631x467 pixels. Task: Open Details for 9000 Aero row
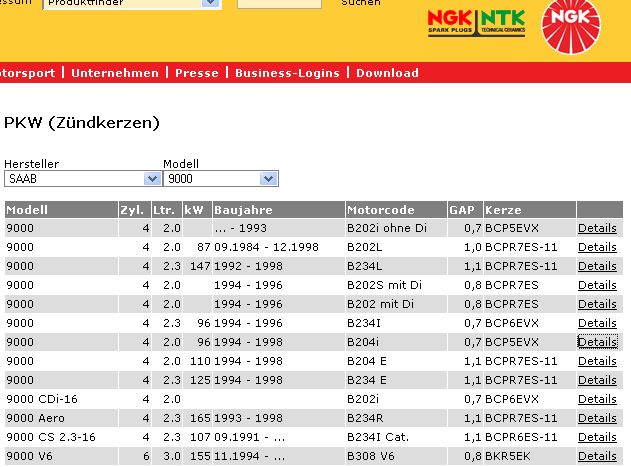tap(597, 418)
